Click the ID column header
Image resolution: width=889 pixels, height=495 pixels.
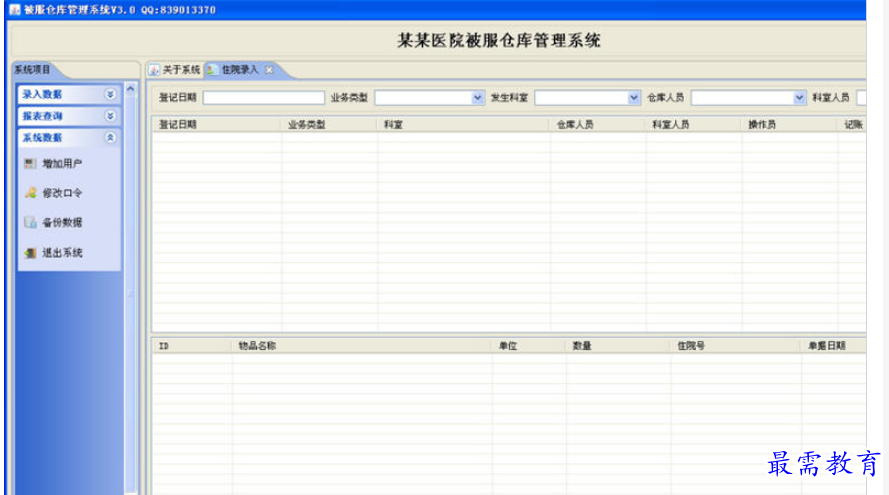click(192, 346)
